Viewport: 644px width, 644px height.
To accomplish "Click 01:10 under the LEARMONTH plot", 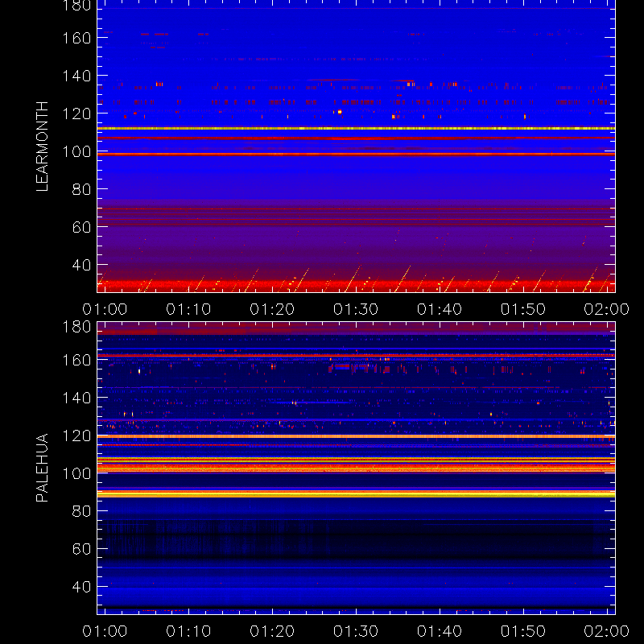I will [188, 309].
